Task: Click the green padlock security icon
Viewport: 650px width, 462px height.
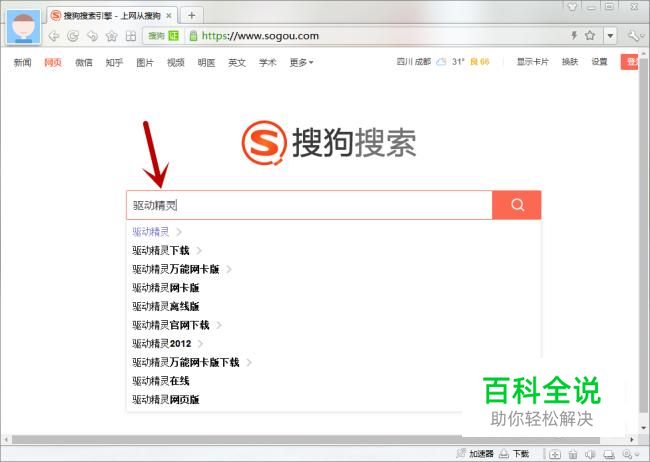Action: [x=193, y=36]
